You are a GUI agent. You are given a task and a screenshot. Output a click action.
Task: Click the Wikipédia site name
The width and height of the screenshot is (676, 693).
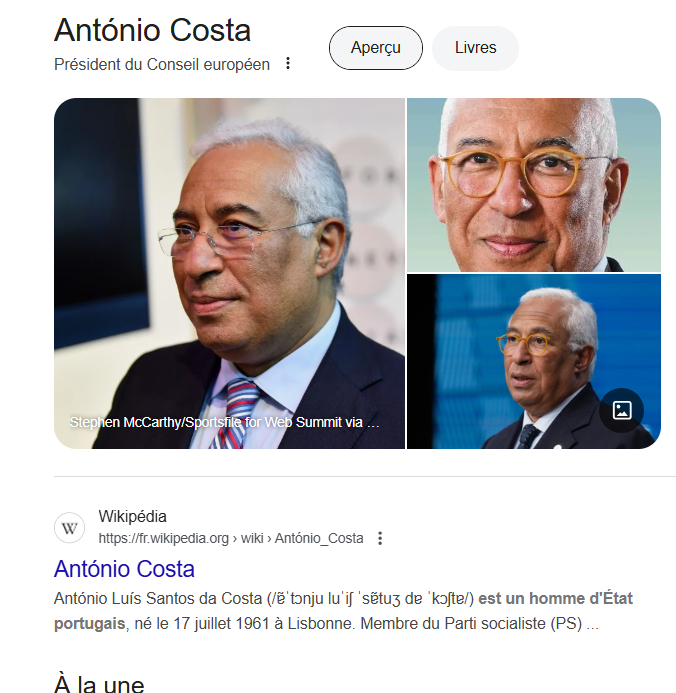click(133, 516)
